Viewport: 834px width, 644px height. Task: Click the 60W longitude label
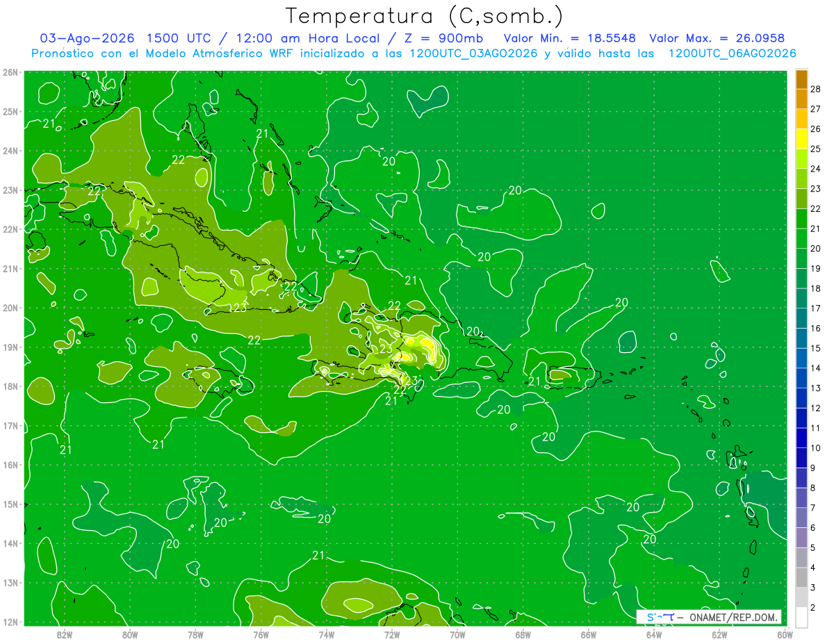pos(785,634)
